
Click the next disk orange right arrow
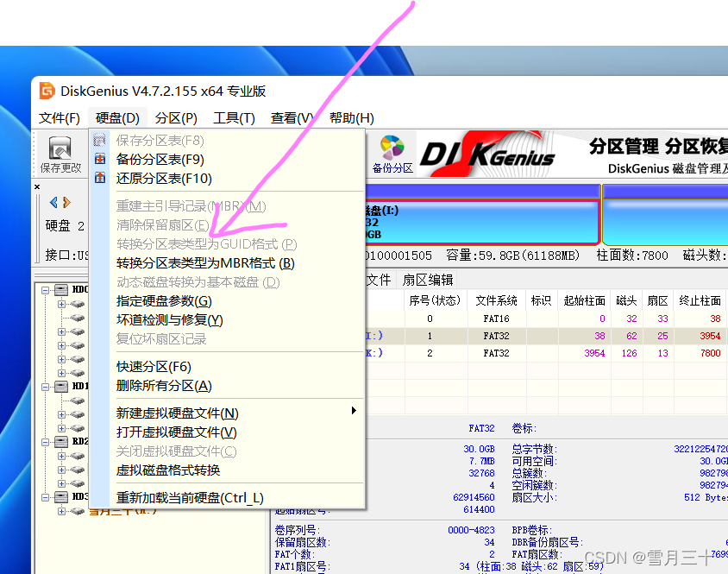point(66,203)
